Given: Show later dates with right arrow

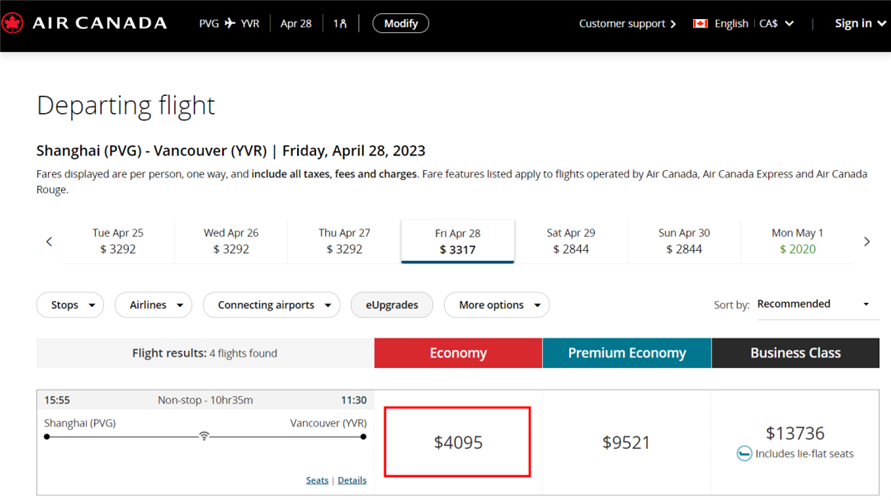Looking at the screenshot, I should [866, 241].
